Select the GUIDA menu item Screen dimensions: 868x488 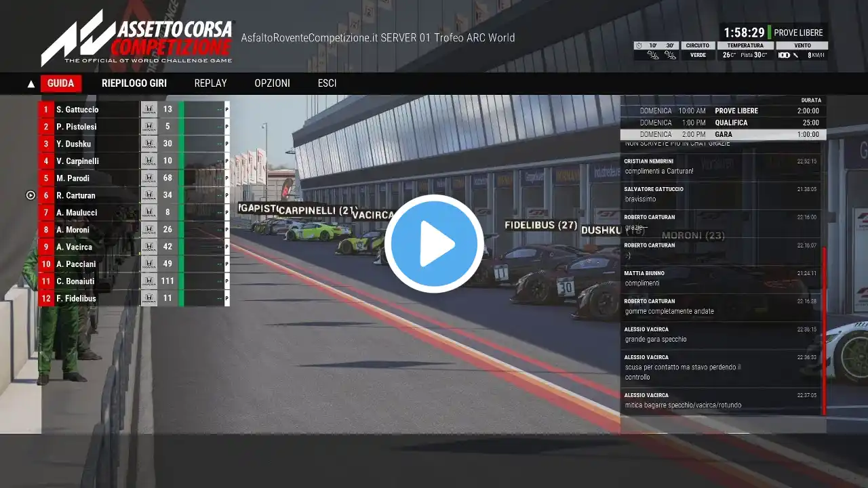(x=61, y=83)
